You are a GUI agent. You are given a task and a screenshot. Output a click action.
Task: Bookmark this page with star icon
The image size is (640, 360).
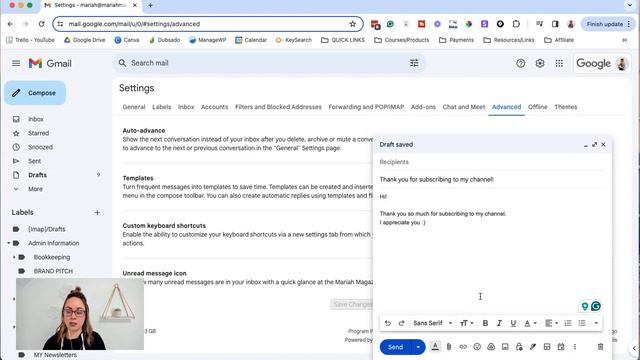(x=353, y=24)
